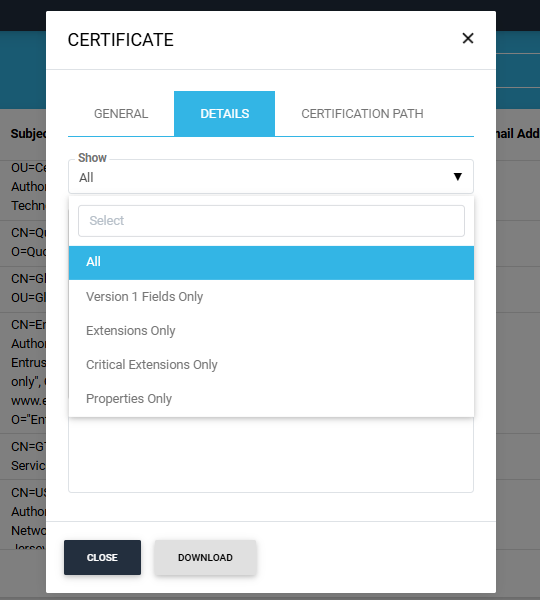The width and height of the screenshot is (540, 600).
Task: Click the empty details box below dropdown
Action: [x=271, y=455]
